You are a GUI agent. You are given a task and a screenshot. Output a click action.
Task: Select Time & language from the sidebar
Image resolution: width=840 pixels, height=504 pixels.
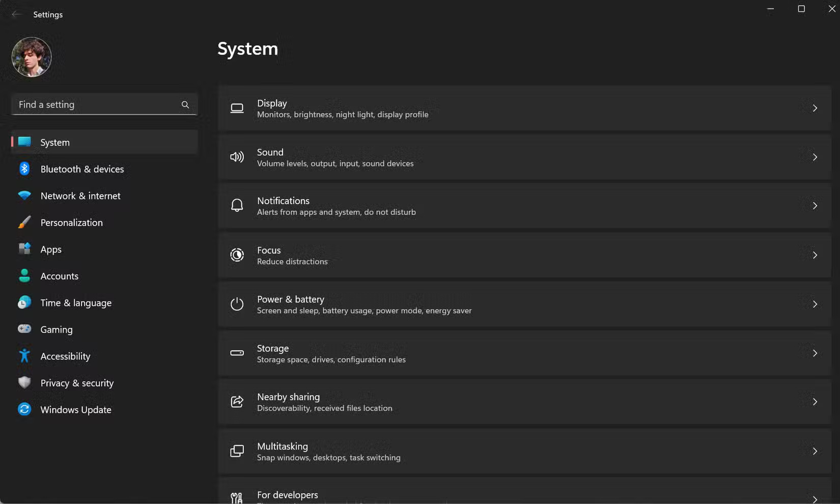pyautogui.click(x=76, y=302)
